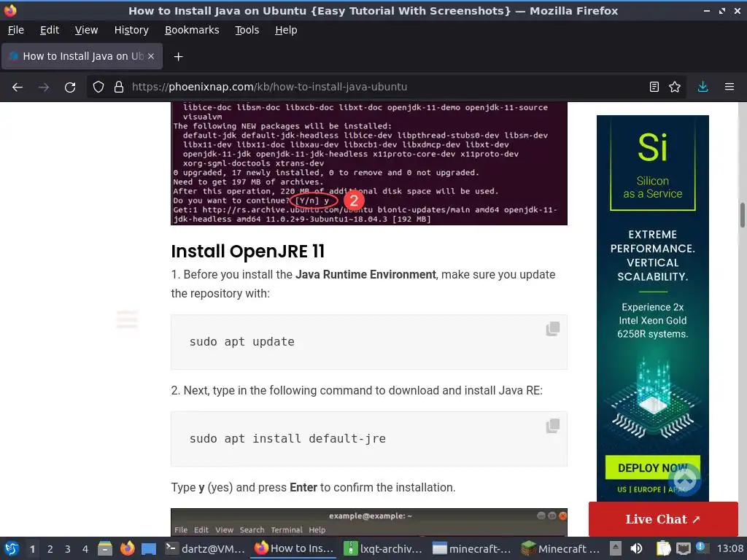Switch to virtual desktop 3
747x560 pixels.
[x=68, y=549]
